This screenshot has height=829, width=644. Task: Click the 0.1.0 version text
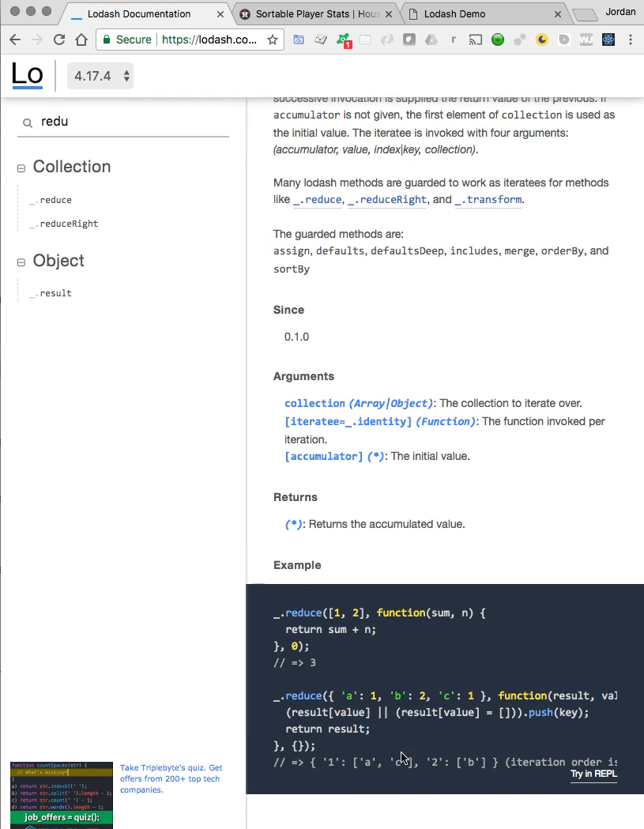pyautogui.click(x=296, y=337)
